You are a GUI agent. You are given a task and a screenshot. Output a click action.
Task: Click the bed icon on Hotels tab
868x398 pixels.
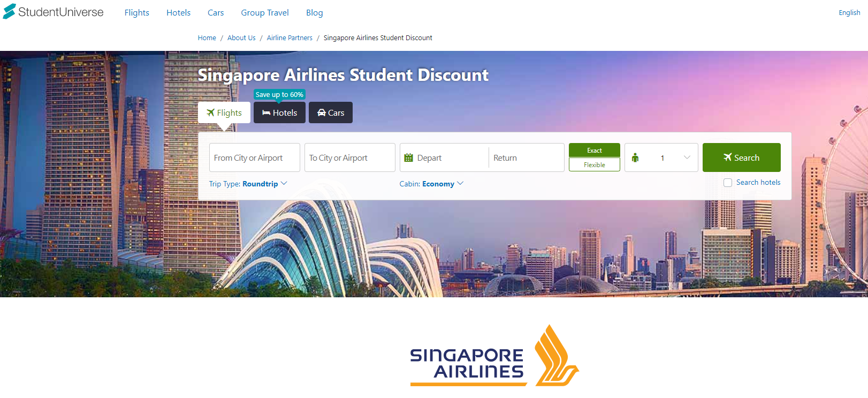pos(266,112)
